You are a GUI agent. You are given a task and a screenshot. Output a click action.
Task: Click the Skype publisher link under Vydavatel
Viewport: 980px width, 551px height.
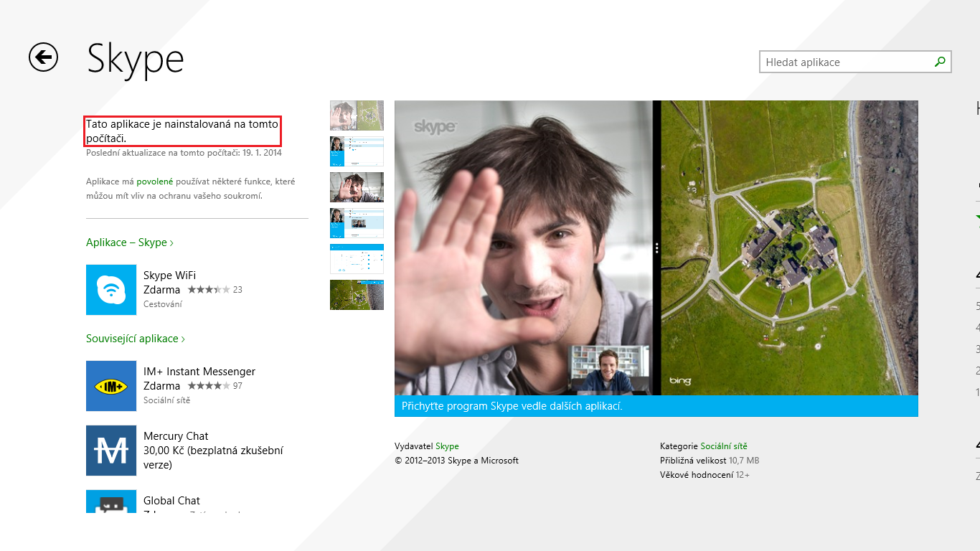point(446,446)
